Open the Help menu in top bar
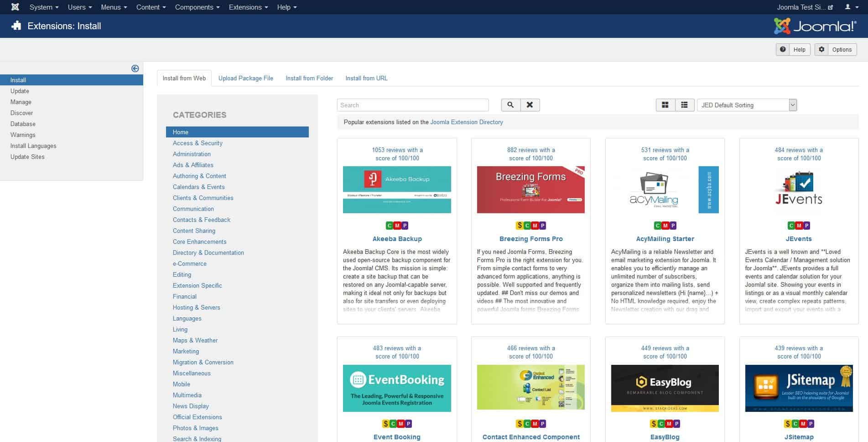The height and width of the screenshot is (442, 868). click(x=287, y=7)
